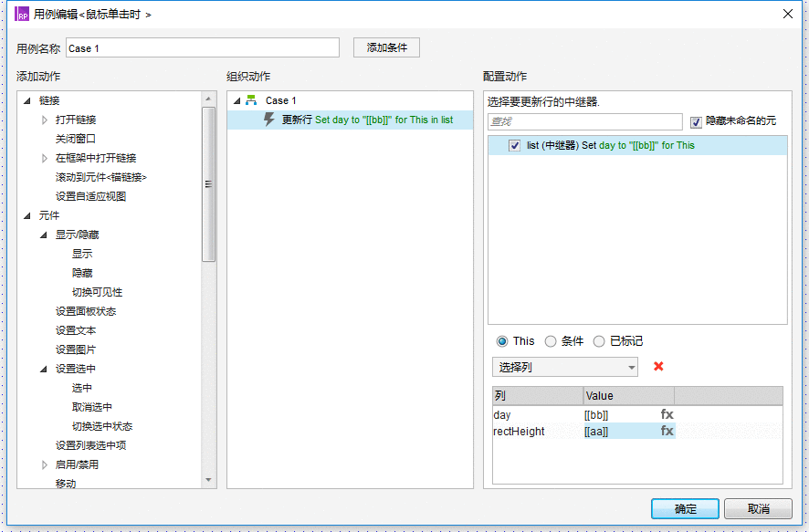Click the lightning bolt action icon
The height and width of the screenshot is (532, 809).
(x=268, y=119)
